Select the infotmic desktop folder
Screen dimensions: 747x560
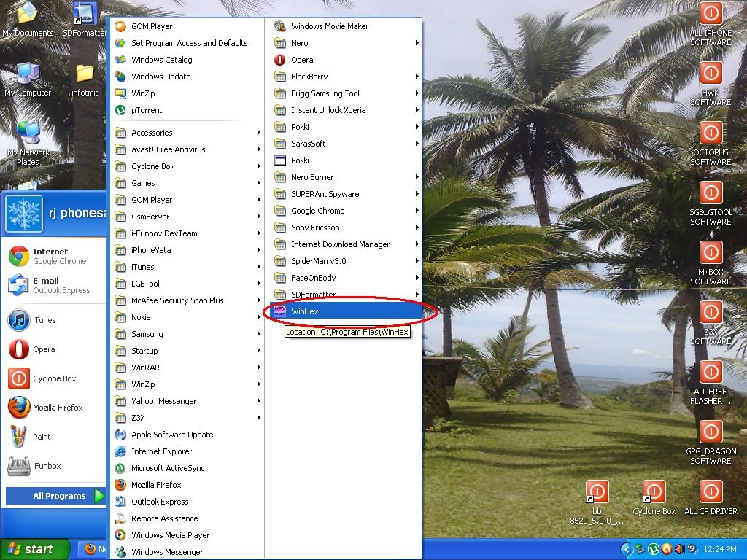[85, 79]
